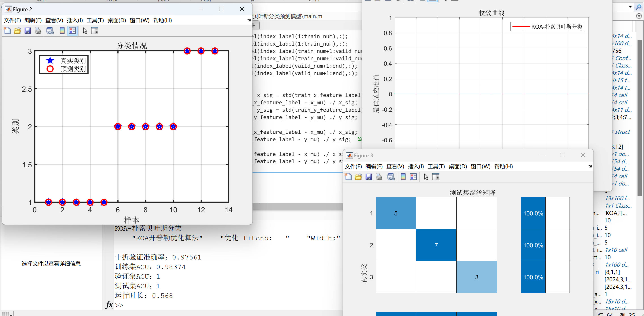The width and height of the screenshot is (644, 316).
Task: Click 收敛曲线 plot title
Action: point(491,13)
